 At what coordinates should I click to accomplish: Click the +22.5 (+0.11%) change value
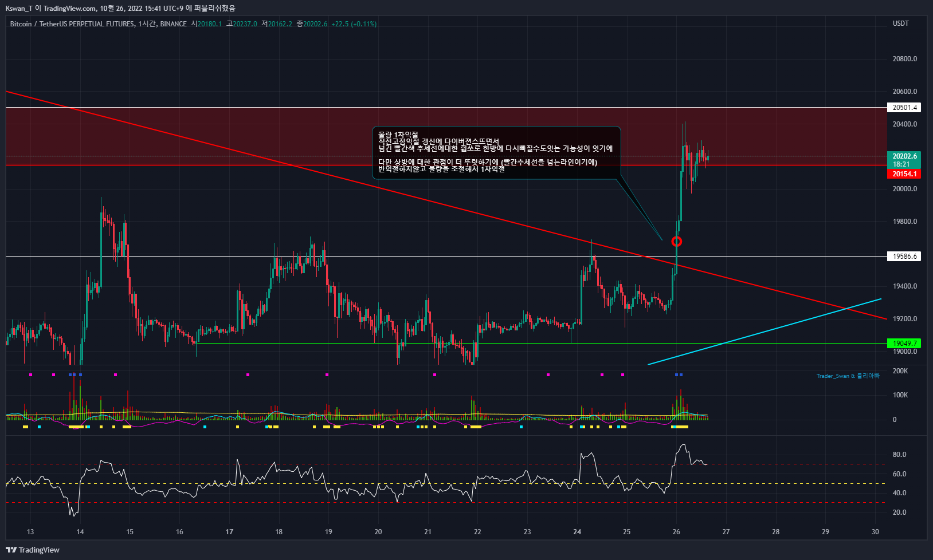(354, 24)
